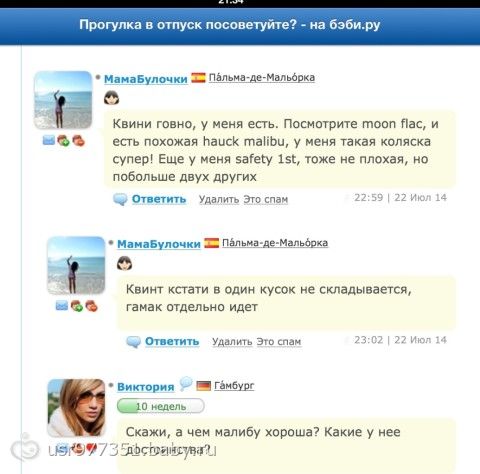Click the beach avatar of the first comment
Screen dimensions: 480x474
pos(63,100)
